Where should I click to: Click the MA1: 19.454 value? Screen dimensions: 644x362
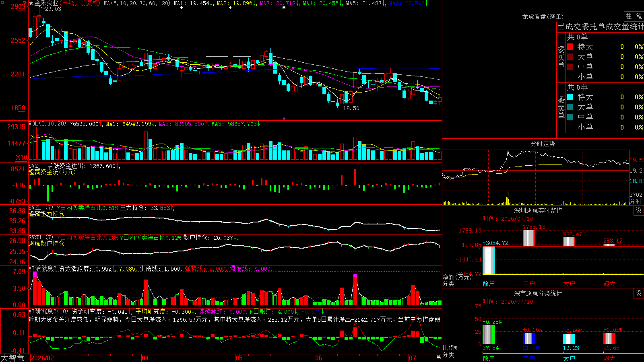192,3
